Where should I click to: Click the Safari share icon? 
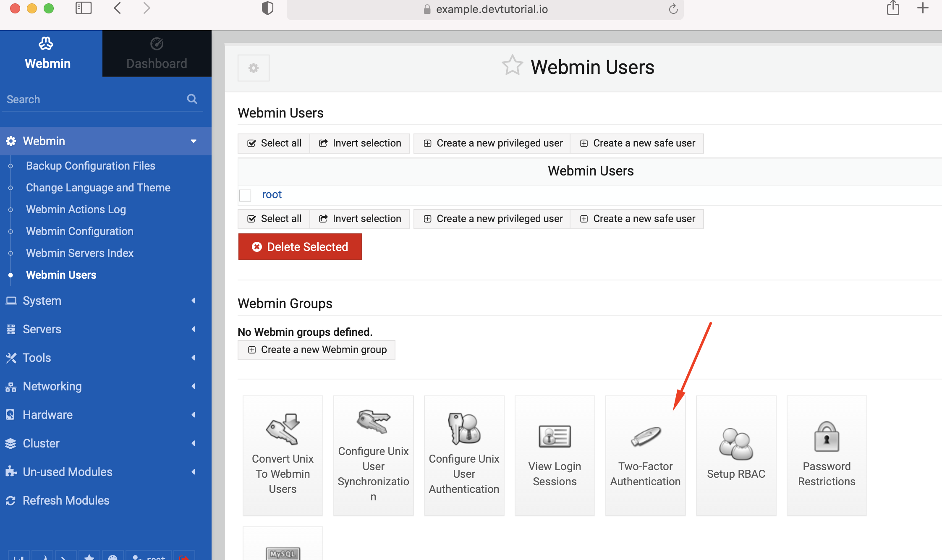(x=893, y=8)
